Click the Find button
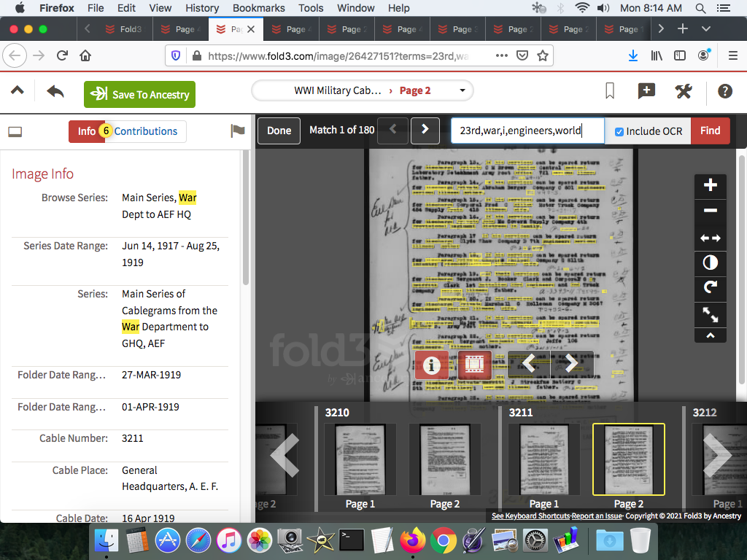Image resolution: width=747 pixels, height=560 pixels. 710,131
